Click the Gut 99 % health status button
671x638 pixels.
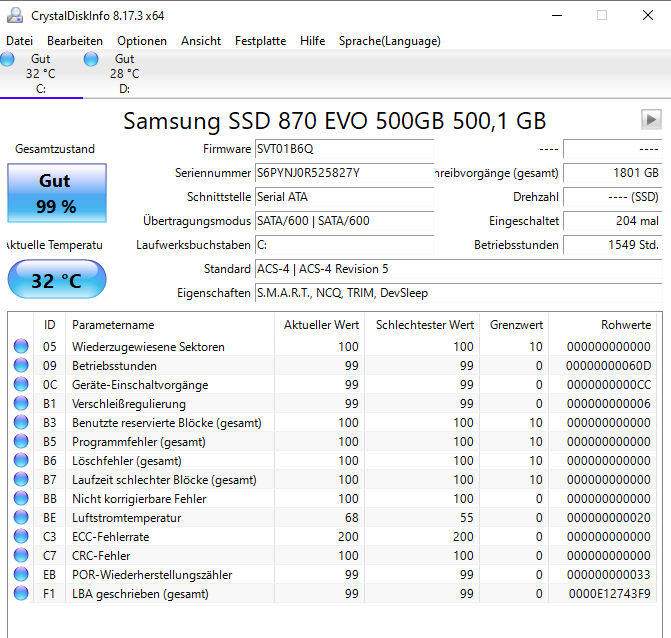coord(57,193)
